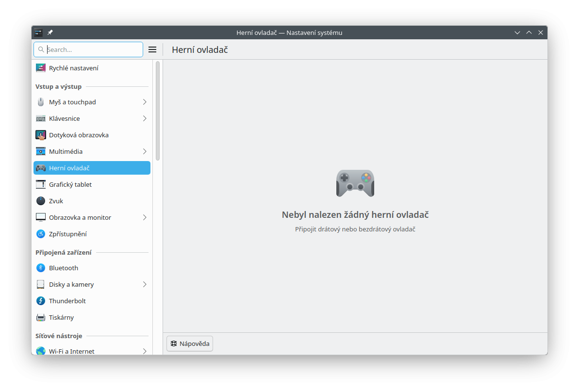Focus the Search input field
This screenshot has height=392, width=579.
[x=92, y=49]
